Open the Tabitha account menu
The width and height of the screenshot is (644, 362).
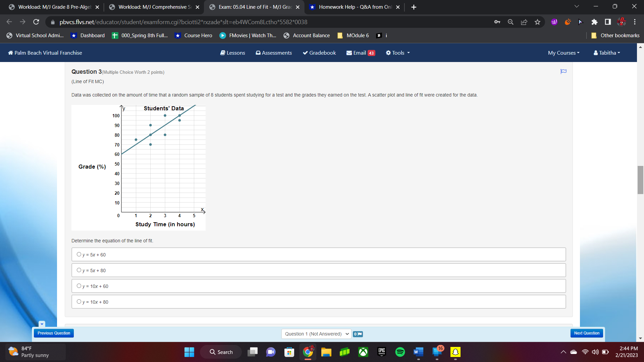click(x=606, y=53)
